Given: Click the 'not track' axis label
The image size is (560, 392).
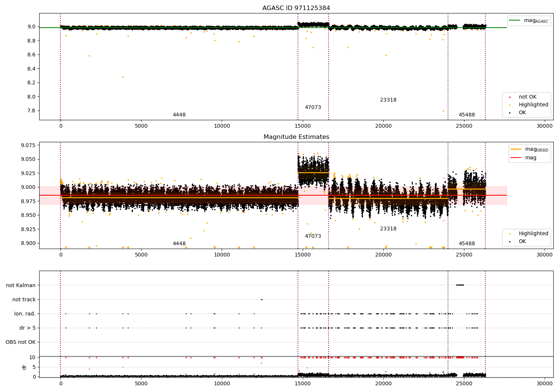Looking at the screenshot, I should [24, 299].
